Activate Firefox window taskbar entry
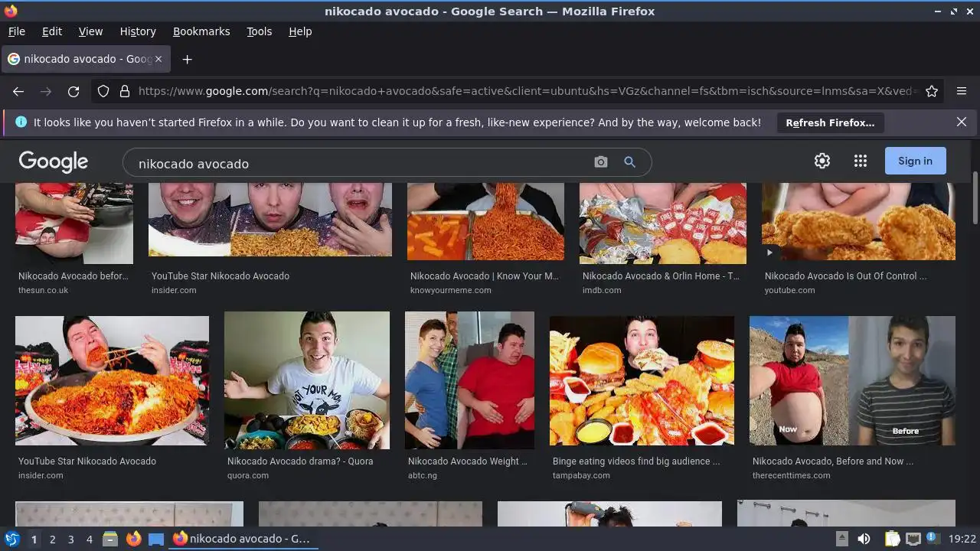Image resolution: width=980 pixels, height=551 pixels. [243, 539]
